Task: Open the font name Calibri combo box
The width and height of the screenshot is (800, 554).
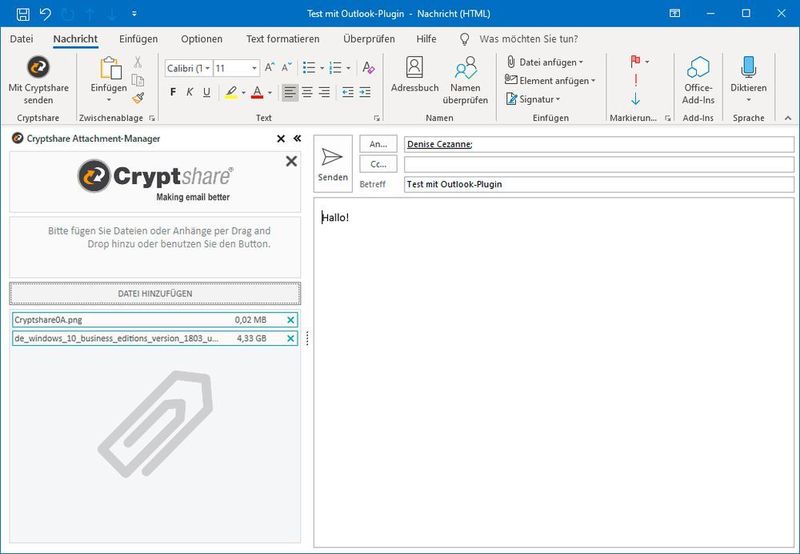Action: point(189,68)
